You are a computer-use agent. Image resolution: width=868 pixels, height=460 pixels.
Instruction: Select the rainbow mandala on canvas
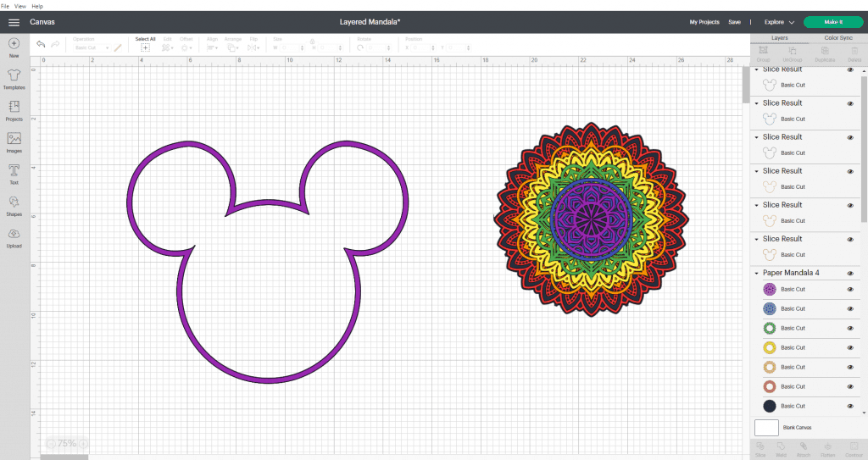[x=591, y=219]
